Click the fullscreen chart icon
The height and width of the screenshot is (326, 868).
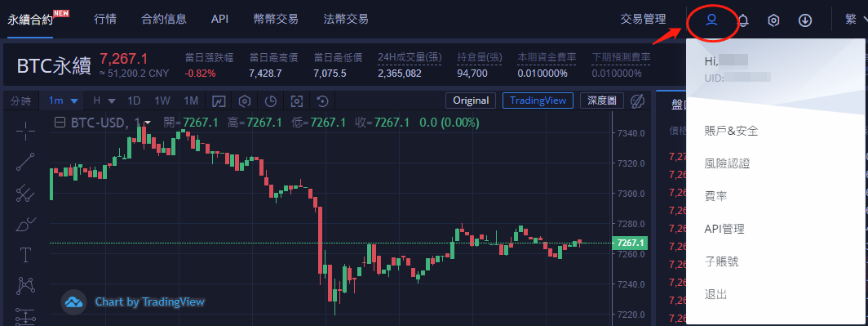click(x=297, y=101)
